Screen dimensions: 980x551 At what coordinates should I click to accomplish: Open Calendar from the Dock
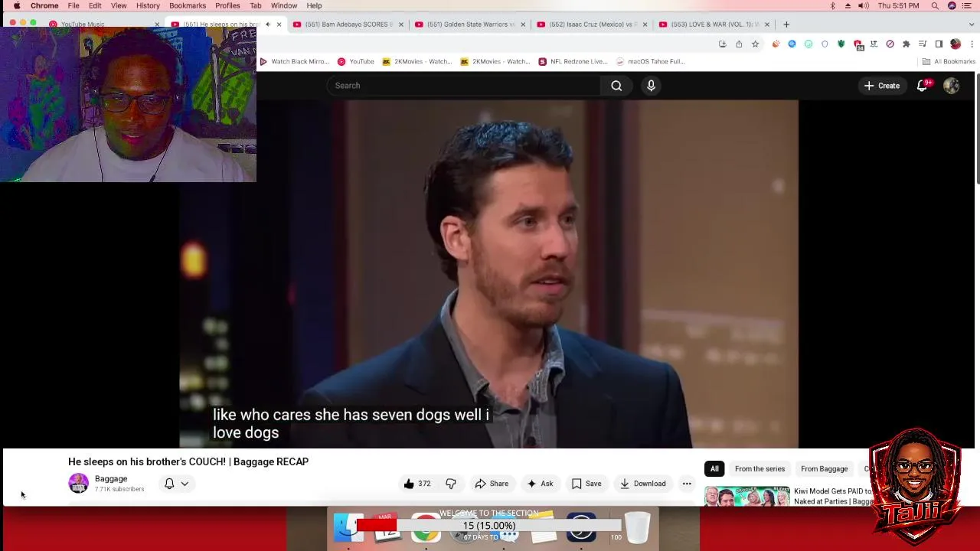click(387, 528)
